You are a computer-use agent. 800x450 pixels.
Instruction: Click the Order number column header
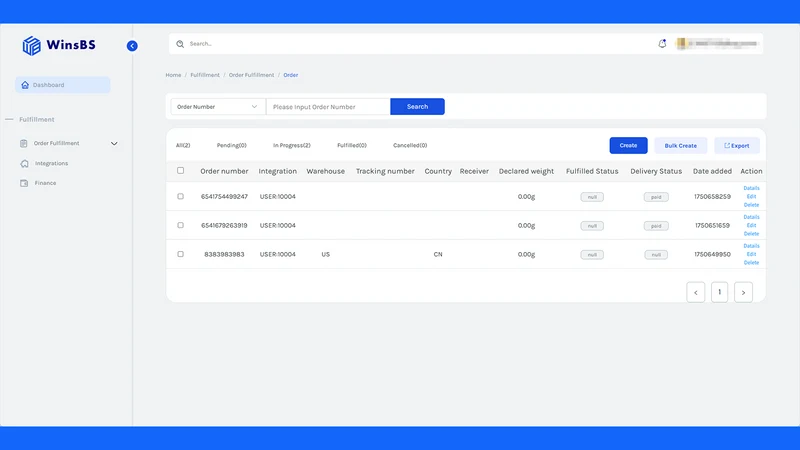(x=224, y=171)
